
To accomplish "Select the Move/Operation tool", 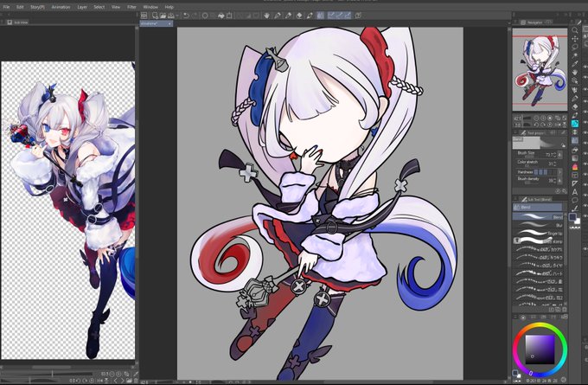I will (x=575, y=39).
